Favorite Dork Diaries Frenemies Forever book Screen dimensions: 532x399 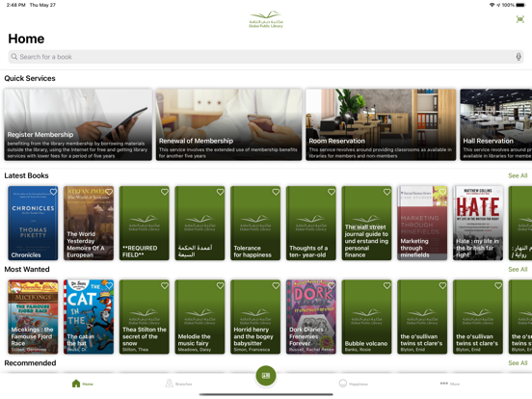332,285
